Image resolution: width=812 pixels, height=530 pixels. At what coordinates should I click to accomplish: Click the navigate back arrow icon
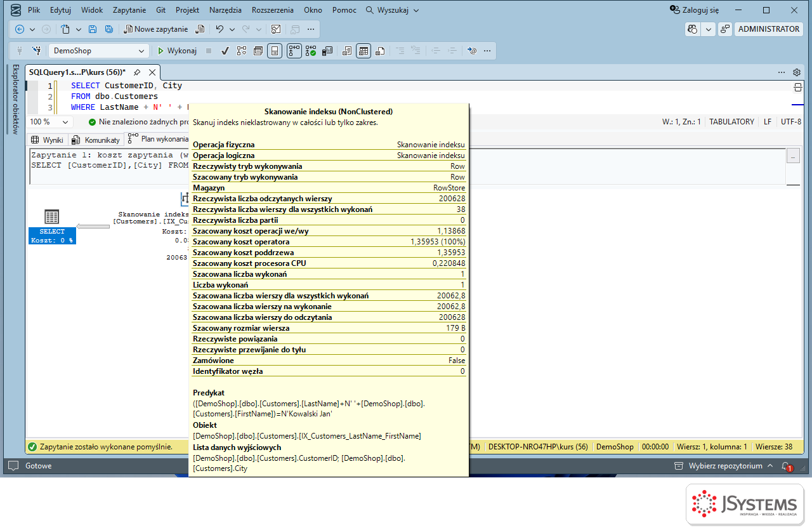(x=20, y=29)
